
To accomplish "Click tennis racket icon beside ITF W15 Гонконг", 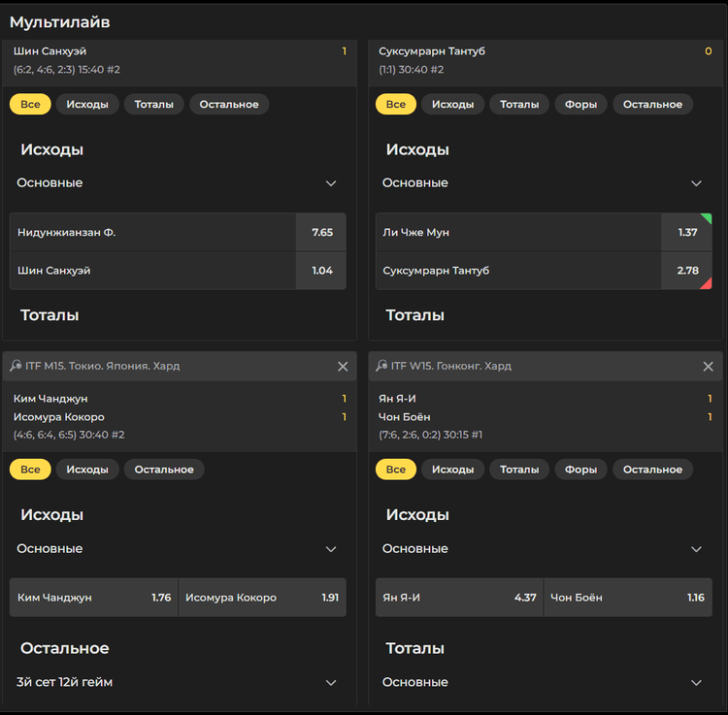I will coord(381,366).
